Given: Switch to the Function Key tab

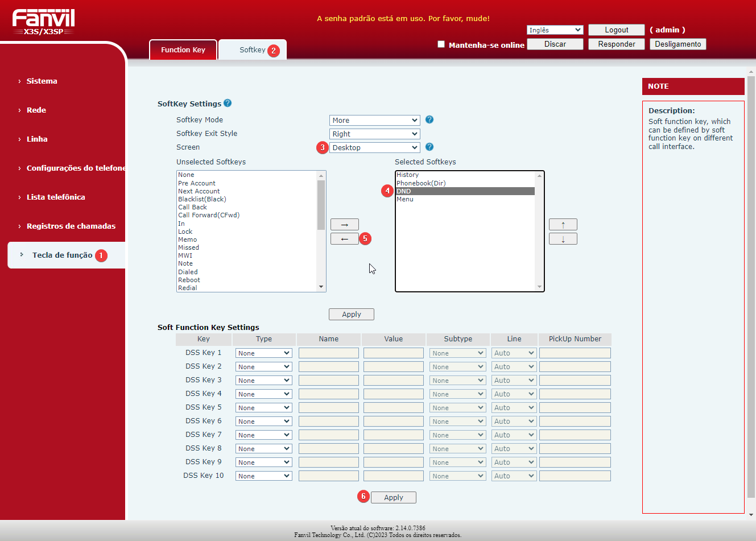Looking at the screenshot, I should [x=183, y=50].
